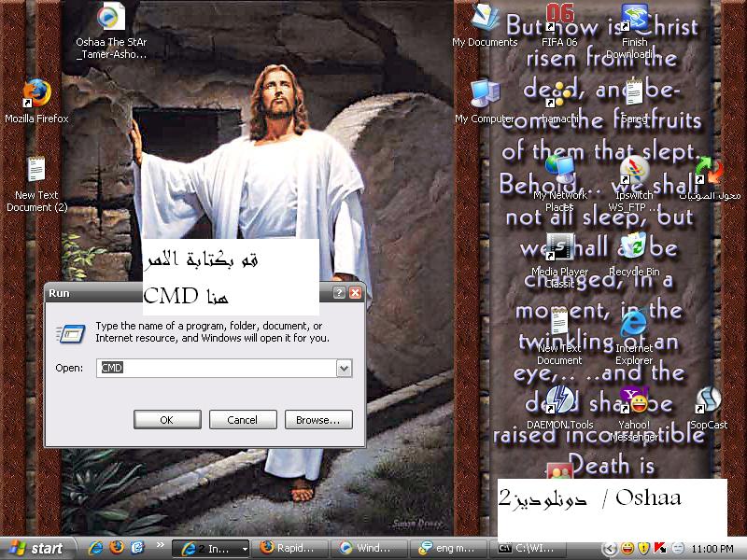Open the Yahoo! Messenger desktop shortcut
The width and height of the screenshot is (747, 560).
point(635,399)
